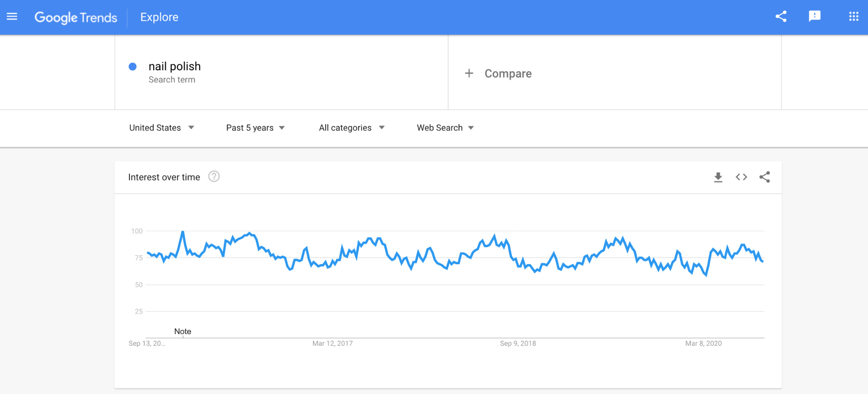Image resolution: width=868 pixels, height=394 pixels.
Task: Share the current Trends report
Action: [x=781, y=16]
